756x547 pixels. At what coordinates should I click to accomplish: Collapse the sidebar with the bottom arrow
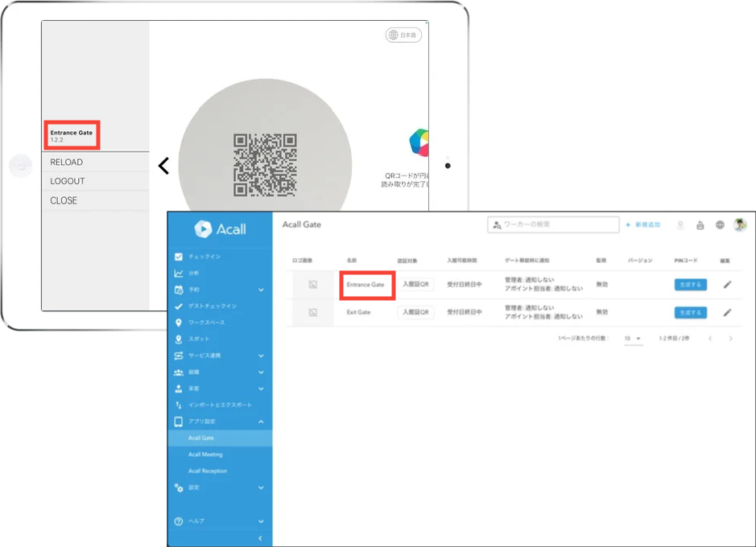pyautogui.click(x=260, y=538)
